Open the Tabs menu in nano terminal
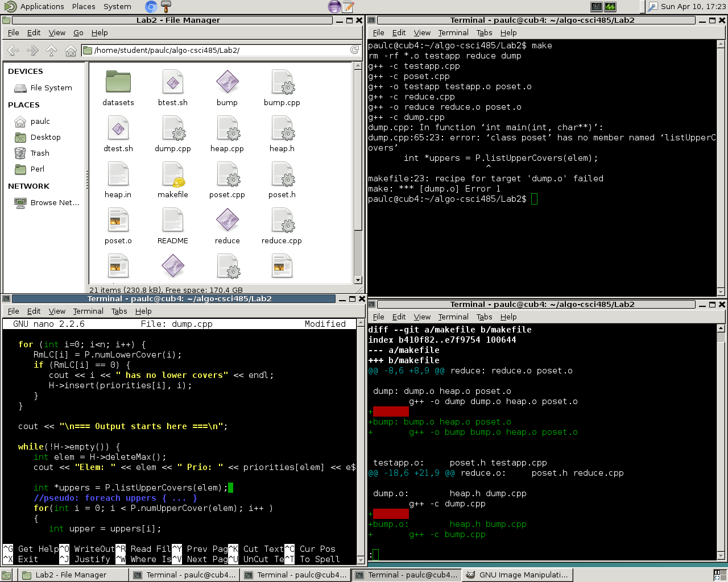 119,311
